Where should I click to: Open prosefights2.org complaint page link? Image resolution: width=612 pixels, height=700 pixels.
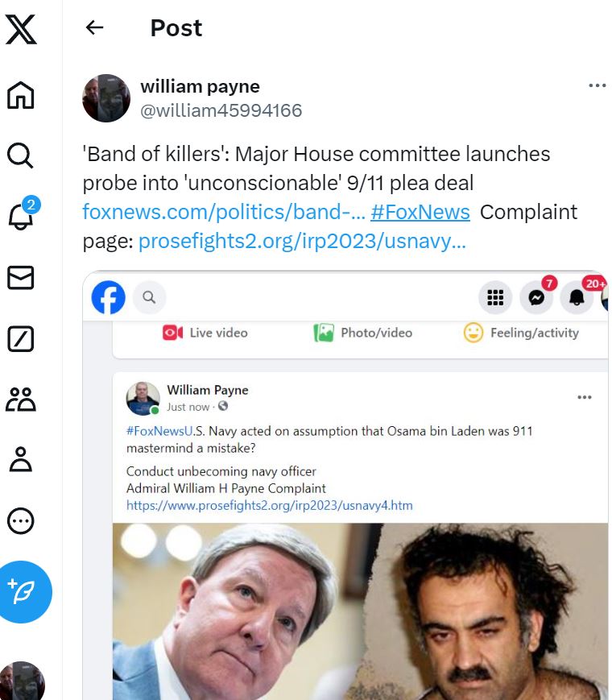click(302, 241)
